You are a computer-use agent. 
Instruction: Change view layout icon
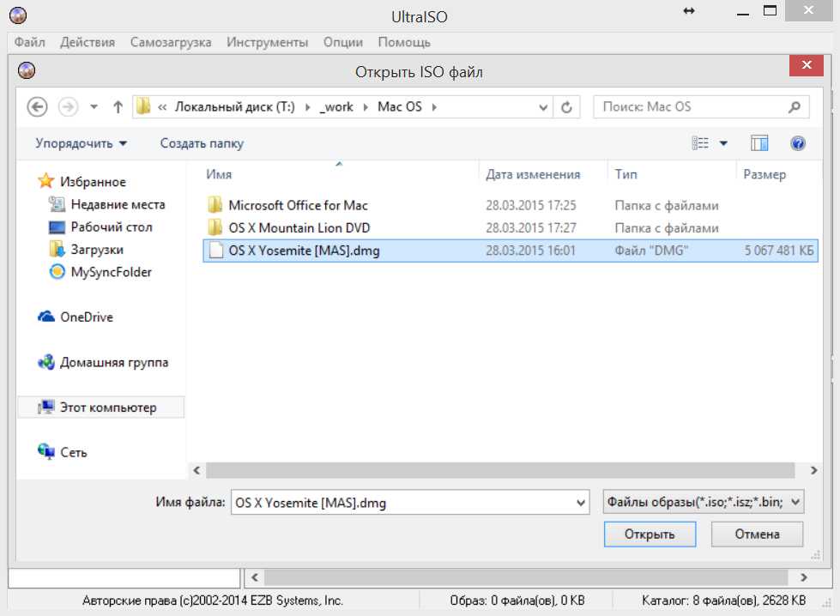click(x=700, y=143)
